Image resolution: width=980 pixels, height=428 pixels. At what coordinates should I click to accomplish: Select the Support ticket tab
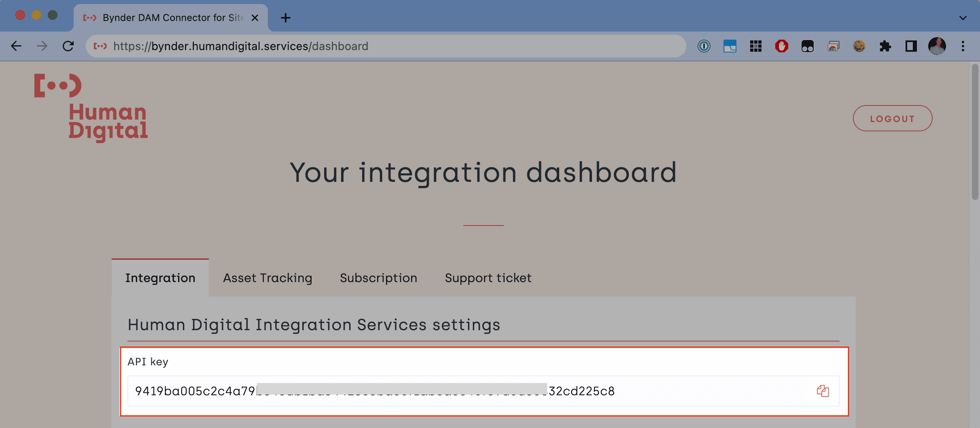pos(488,278)
